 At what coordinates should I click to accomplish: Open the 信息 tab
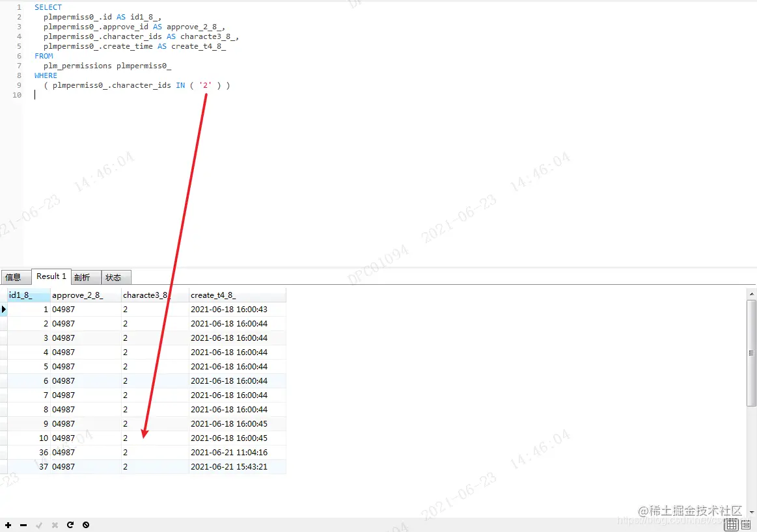coord(16,277)
